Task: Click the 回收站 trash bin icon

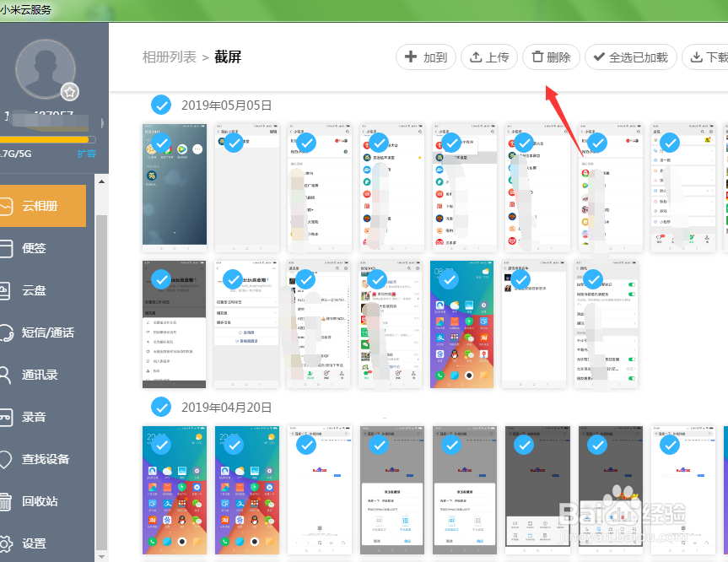Action: coord(5,501)
